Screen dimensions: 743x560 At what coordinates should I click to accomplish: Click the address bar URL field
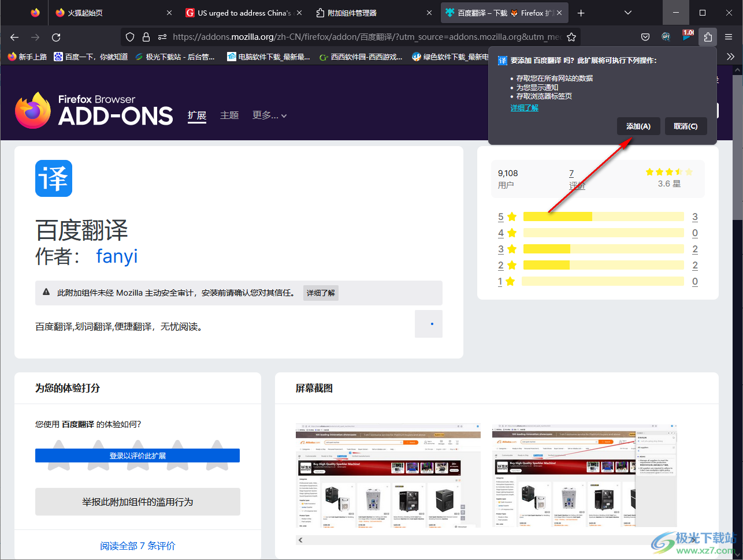point(367,37)
